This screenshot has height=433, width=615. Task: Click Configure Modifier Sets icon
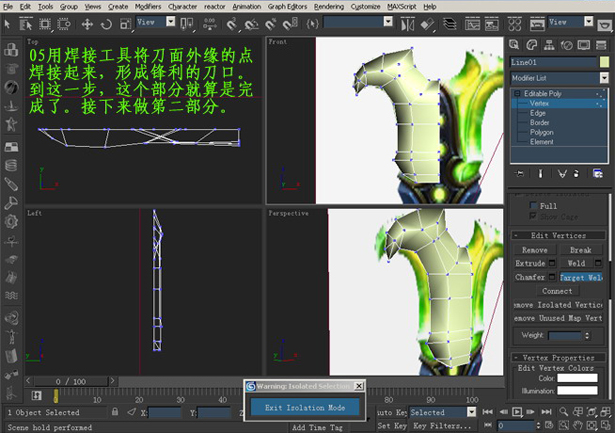pos(599,173)
